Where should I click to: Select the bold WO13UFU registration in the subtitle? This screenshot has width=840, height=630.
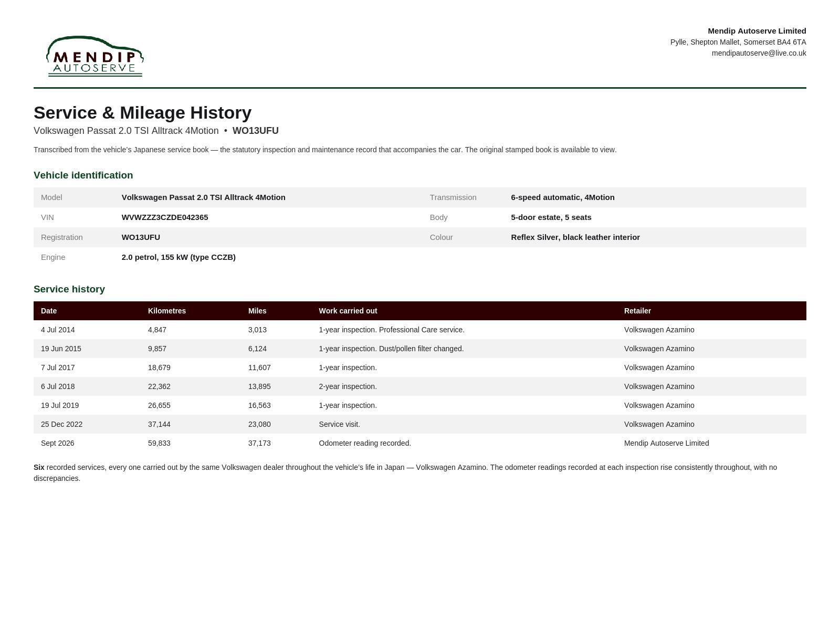[x=256, y=131]
